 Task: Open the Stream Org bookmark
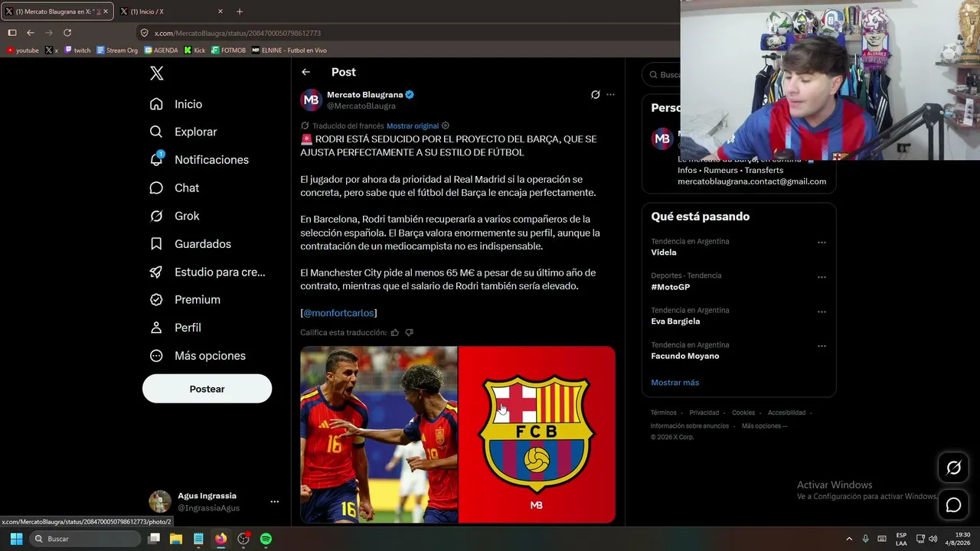coord(117,51)
